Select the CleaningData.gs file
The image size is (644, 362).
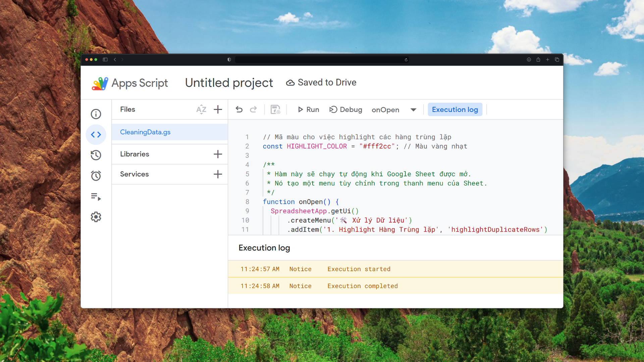click(145, 132)
